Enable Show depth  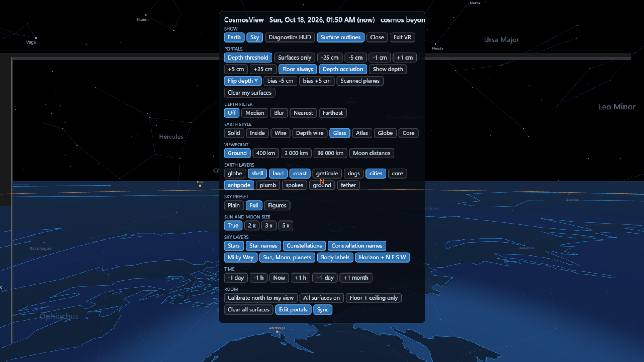tap(388, 69)
